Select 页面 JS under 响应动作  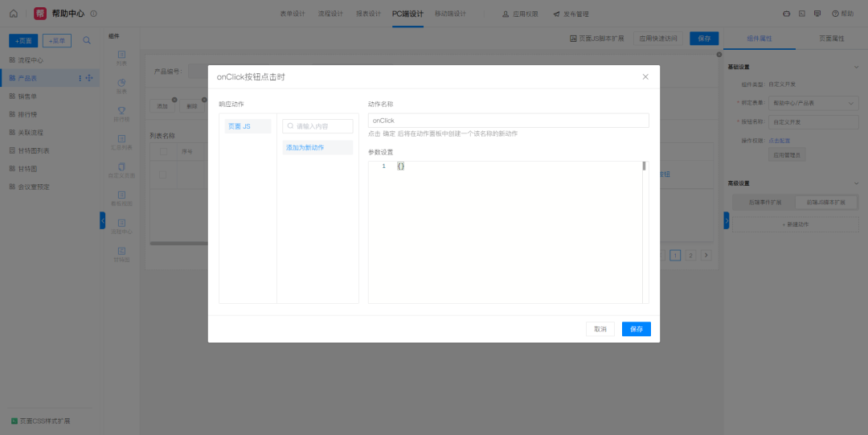click(247, 126)
